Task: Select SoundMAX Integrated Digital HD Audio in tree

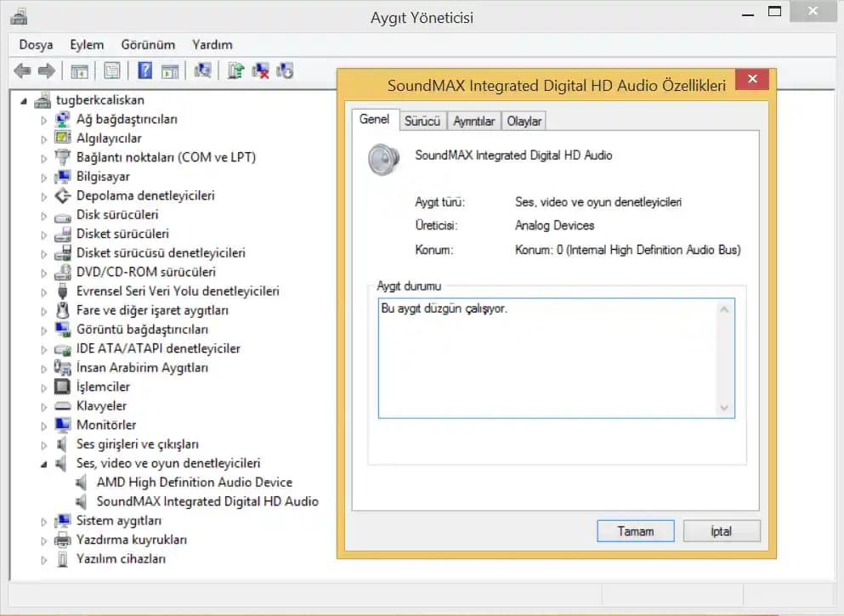Action: pos(207,501)
